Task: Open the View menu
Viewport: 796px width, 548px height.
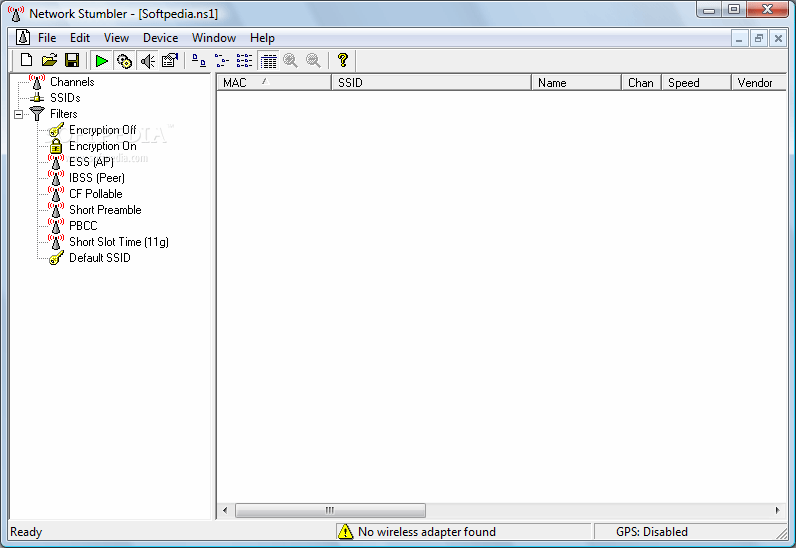Action: [x=116, y=38]
